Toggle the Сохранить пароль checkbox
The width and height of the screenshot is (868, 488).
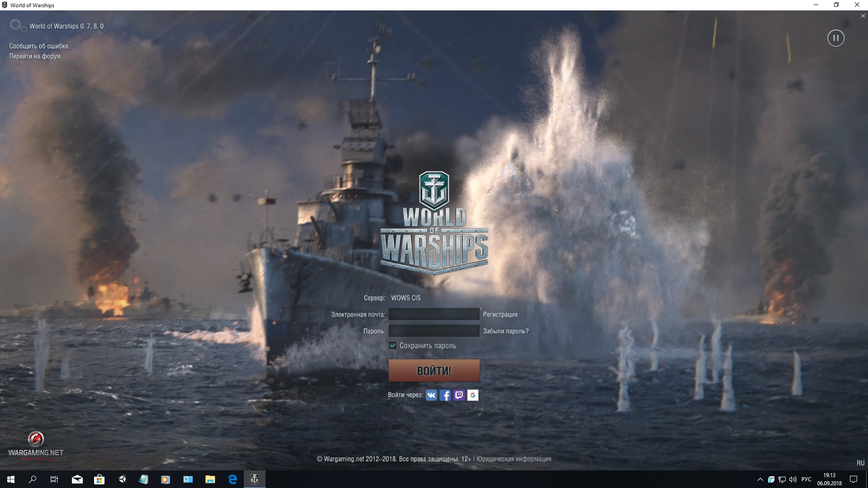pyautogui.click(x=393, y=346)
